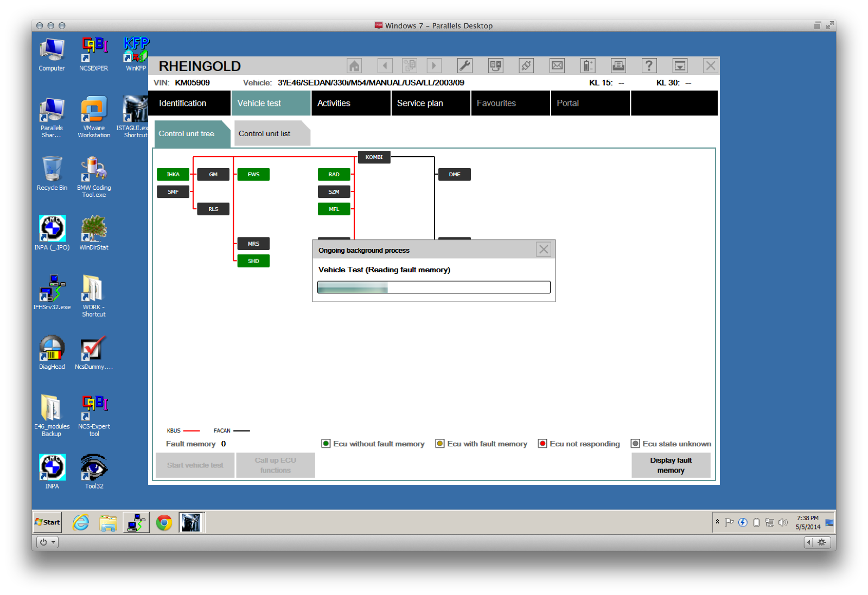The height and width of the screenshot is (595, 868).
Task: Select the Vehicle test tab
Action: click(x=271, y=103)
